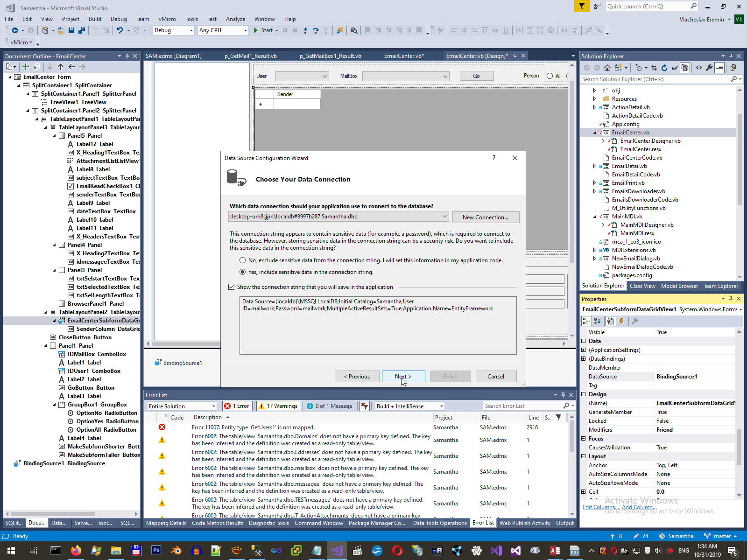The width and height of the screenshot is (747, 560).
Task: Open Photoshop from the taskbar
Action: (x=156, y=551)
